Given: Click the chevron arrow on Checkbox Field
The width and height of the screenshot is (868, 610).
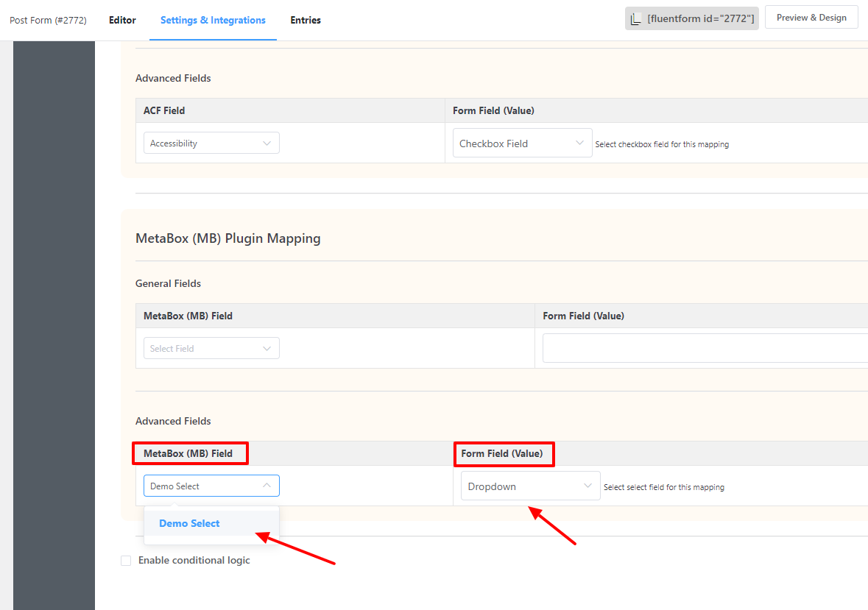Looking at the screenshot, I should pyautogui.click(x=579, y=143).
